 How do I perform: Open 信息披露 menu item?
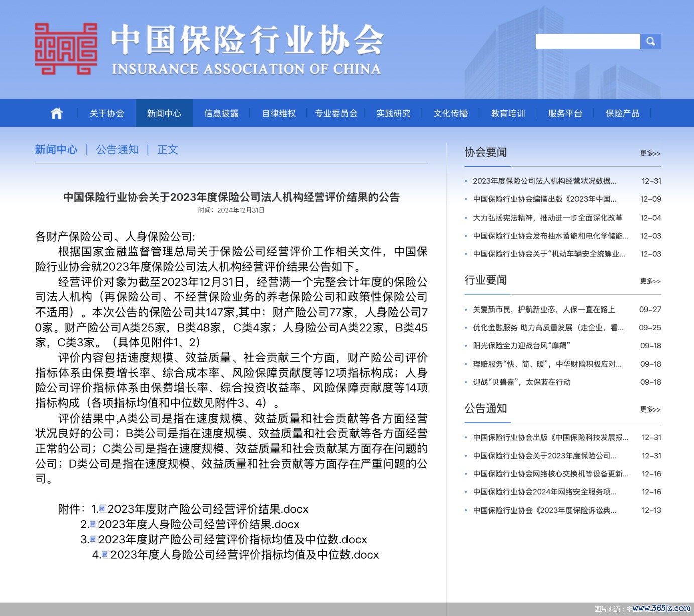221,113
